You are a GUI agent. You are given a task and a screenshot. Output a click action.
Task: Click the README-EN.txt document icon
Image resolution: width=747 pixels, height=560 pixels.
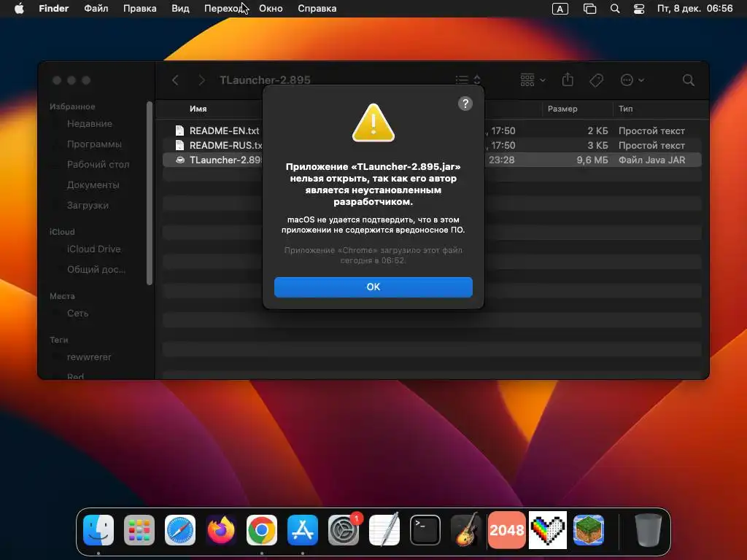[179, 131]
